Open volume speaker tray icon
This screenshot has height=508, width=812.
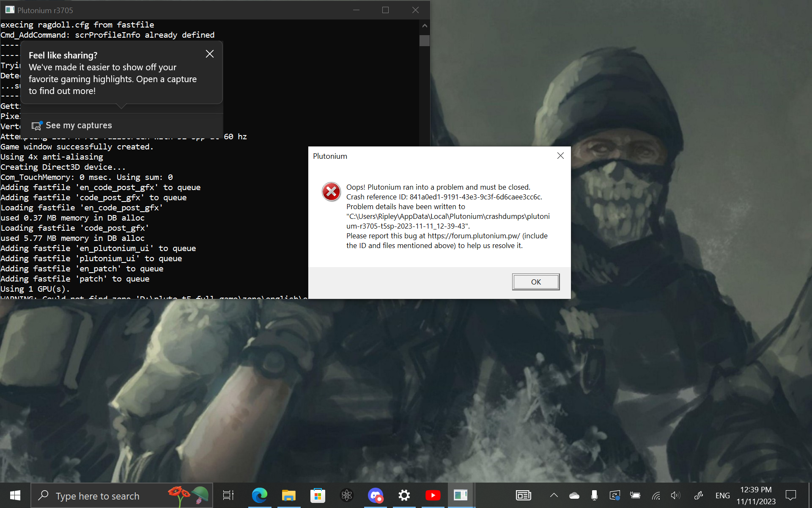tap(676, 495)
